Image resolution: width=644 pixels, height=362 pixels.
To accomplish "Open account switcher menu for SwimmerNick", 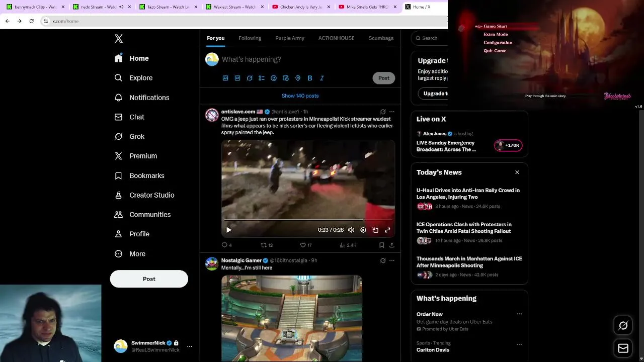I will pyautogui.click(x=190, y=346).
